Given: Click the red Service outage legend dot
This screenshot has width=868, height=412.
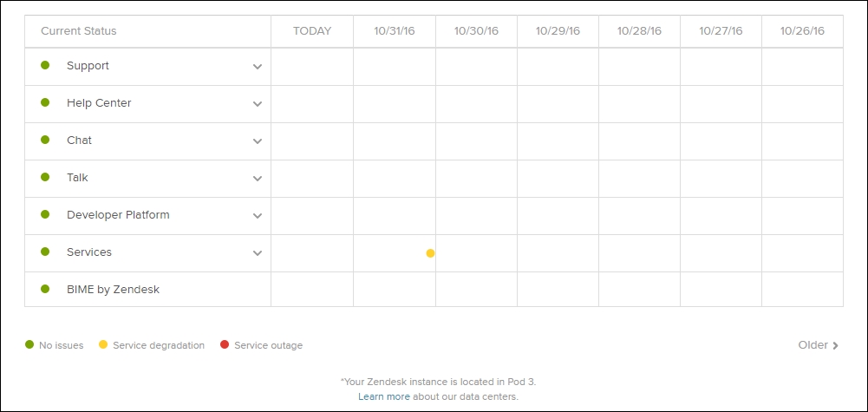Looking at the screenshot, I should point(225,344).
